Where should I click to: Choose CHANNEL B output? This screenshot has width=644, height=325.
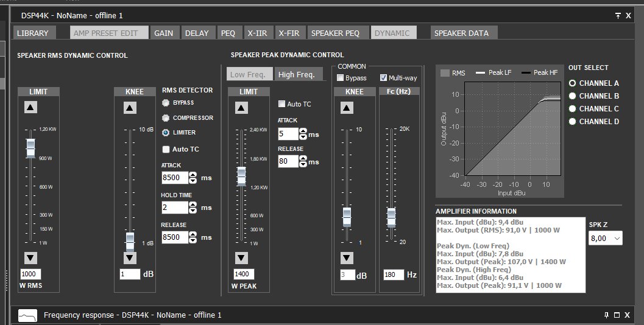[572, 96]
